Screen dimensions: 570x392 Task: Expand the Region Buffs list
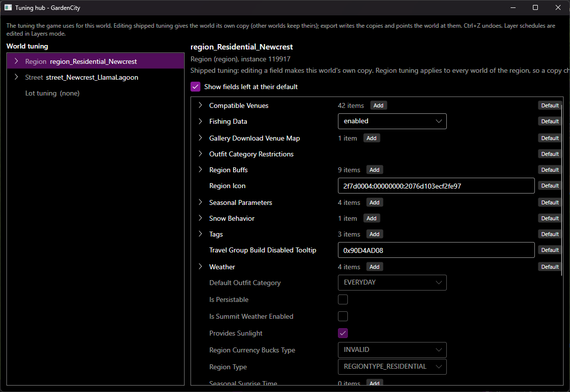click(x=200, y=170)
